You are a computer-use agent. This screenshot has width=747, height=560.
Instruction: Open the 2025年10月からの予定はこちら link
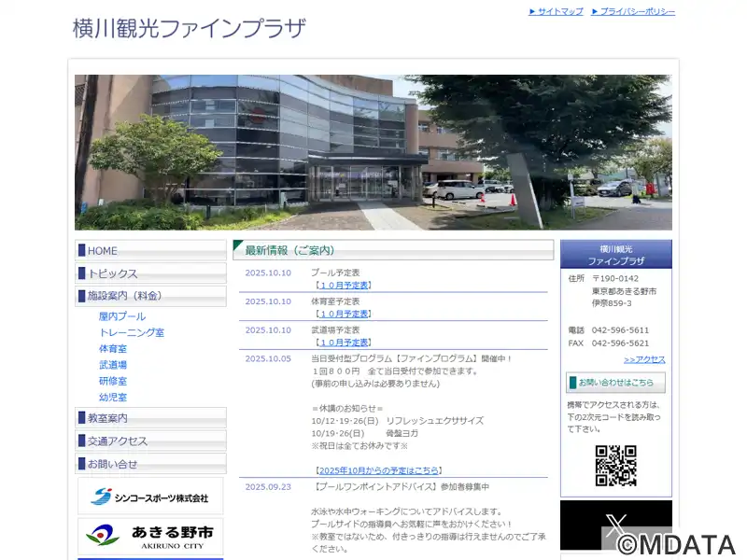(x=379, y=470)
